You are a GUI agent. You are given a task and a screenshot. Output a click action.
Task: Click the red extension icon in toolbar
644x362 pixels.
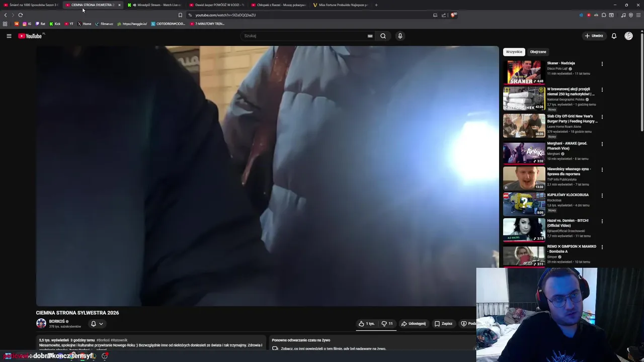(589, 15)
